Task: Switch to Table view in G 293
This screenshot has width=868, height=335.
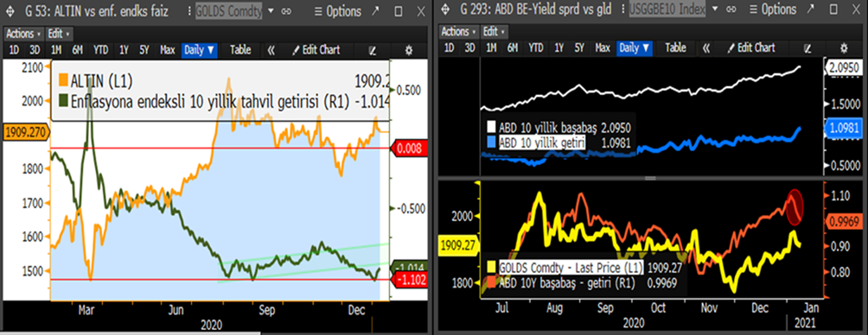Action: [675, 48]
